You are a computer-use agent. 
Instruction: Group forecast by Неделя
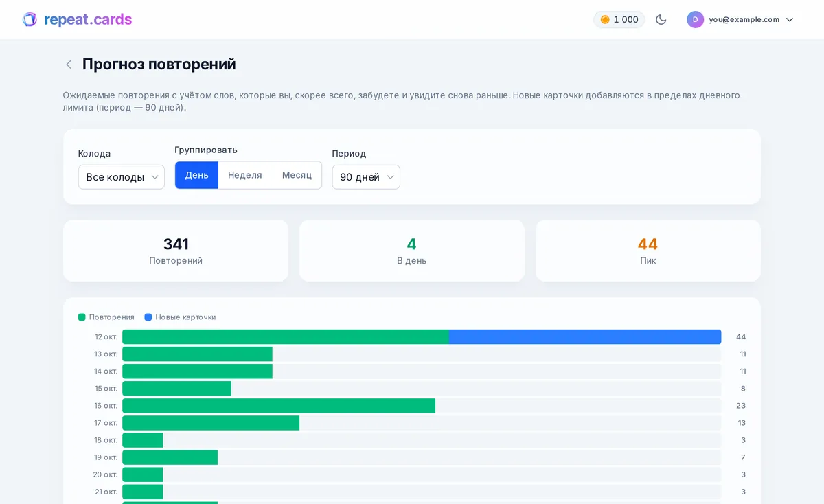245,175
